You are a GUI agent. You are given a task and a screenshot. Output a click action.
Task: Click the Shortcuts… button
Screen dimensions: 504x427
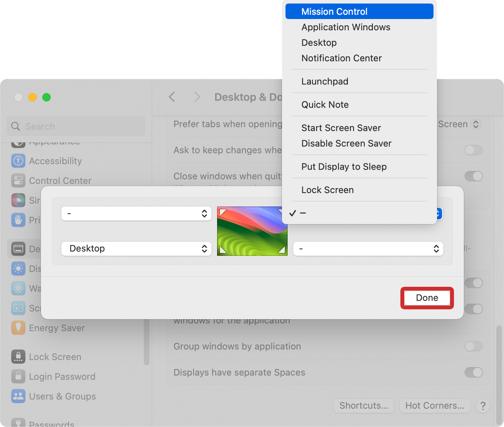click(364, 406)
